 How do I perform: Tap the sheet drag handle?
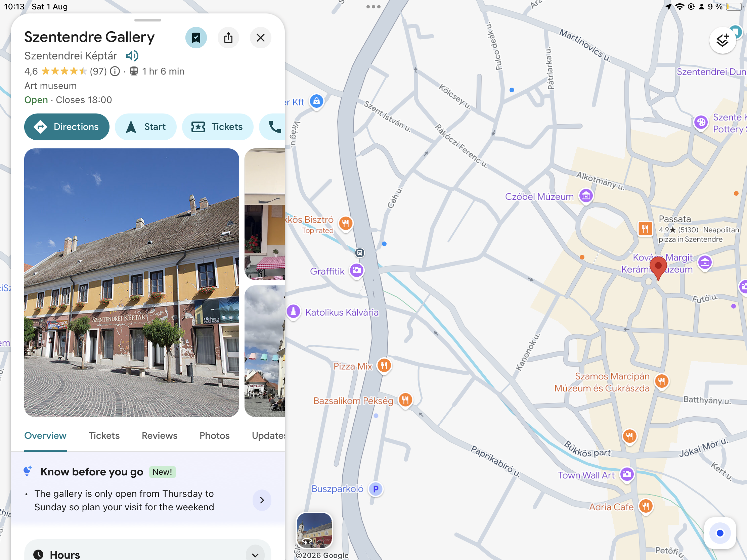coord(147,20)
